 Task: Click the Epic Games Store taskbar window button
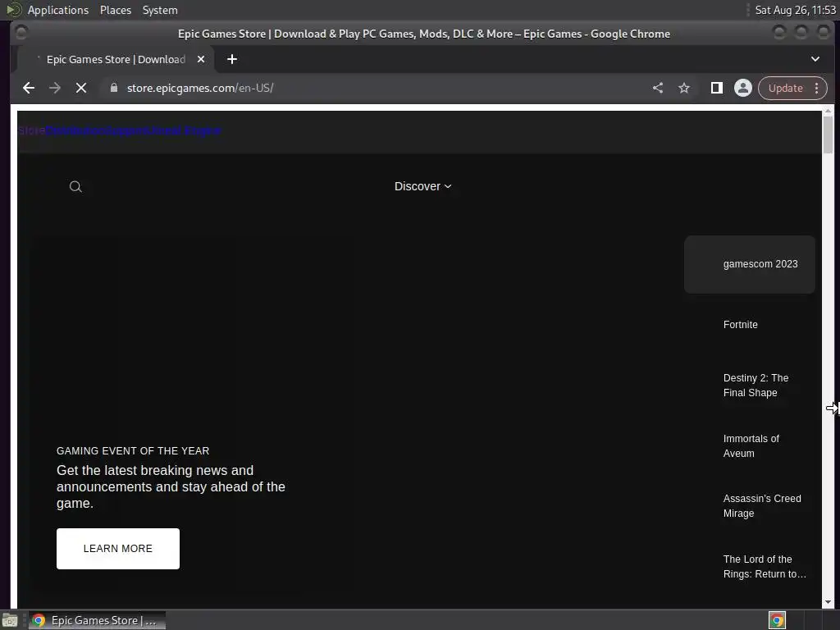coord(97,620)
